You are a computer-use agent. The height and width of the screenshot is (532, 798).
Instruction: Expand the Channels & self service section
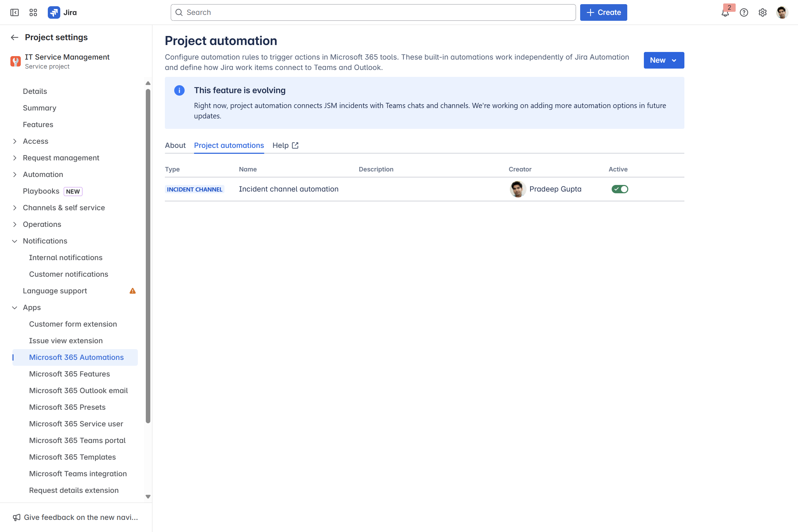15,208
